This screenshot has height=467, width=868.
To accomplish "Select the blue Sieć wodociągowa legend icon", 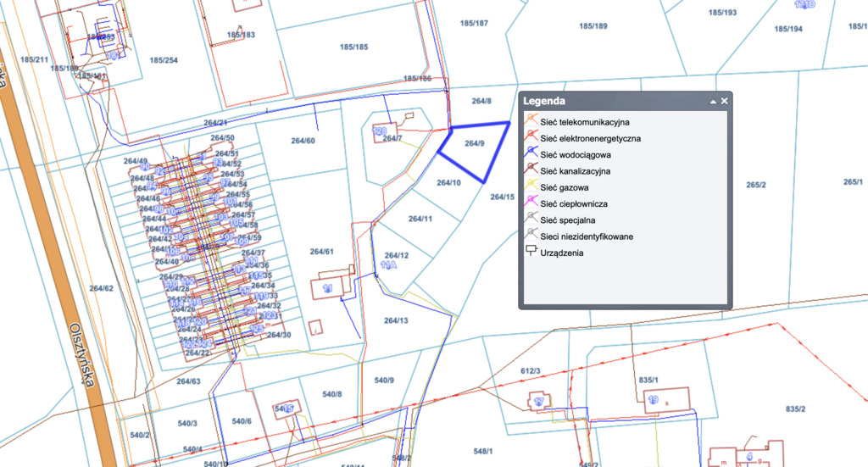I will pos(531,155).
